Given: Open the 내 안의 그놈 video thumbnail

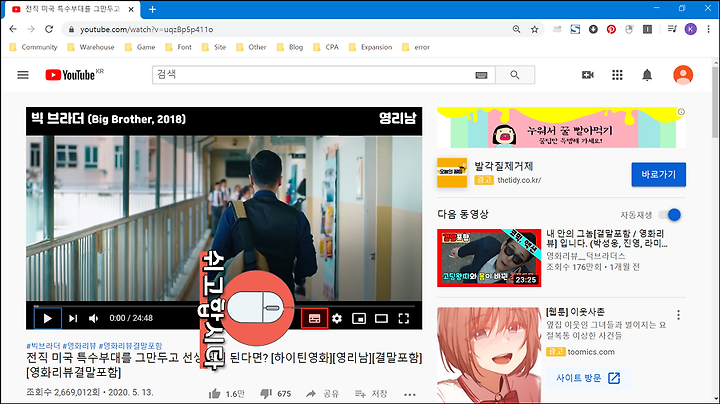Looking at the screenshot, I should coord(489,258).
